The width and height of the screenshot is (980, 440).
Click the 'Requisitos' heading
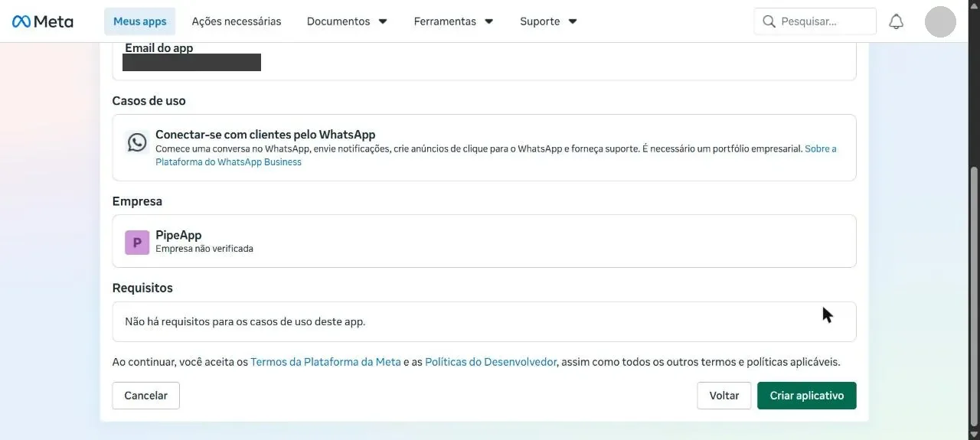(142, 288)
